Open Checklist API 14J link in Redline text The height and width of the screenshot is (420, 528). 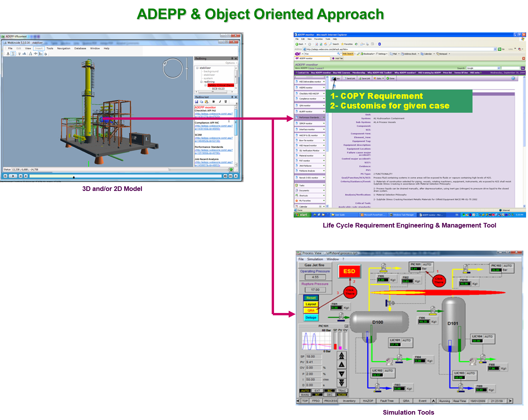pyautogui.click(x=214, y=115)
